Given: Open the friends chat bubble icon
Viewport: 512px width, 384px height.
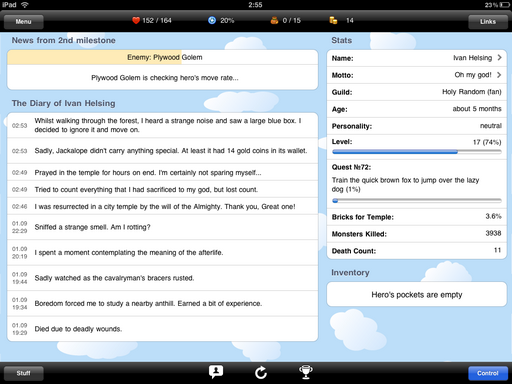Looking at the screenshot, I should [x=216, y=372].
